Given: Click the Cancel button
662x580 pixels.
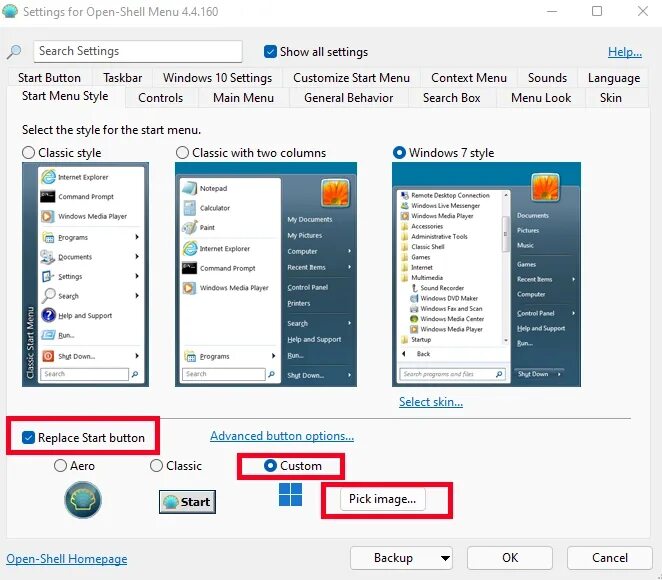Looking at the screenshot, I should [x=610, y=558].
